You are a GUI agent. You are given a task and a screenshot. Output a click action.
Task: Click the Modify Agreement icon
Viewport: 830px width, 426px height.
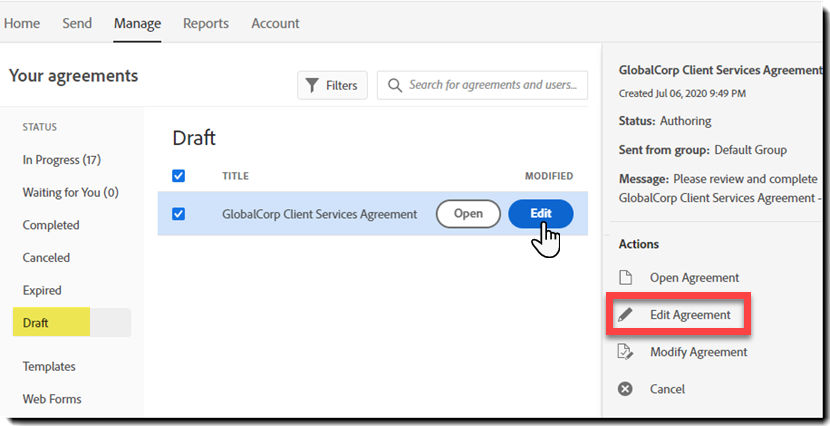point(626,352)
